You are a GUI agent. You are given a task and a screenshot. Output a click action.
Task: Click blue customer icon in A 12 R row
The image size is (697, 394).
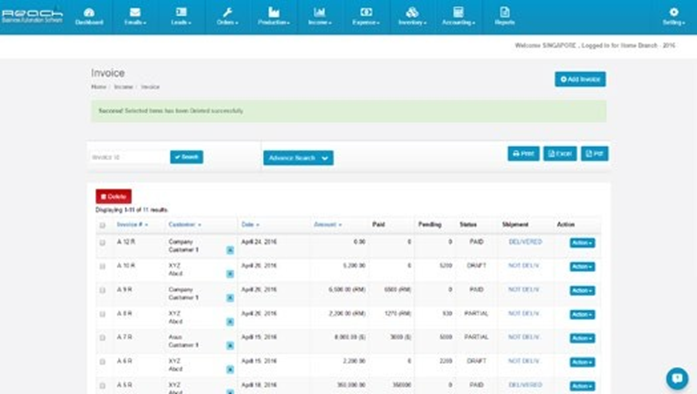coord(230,250)
